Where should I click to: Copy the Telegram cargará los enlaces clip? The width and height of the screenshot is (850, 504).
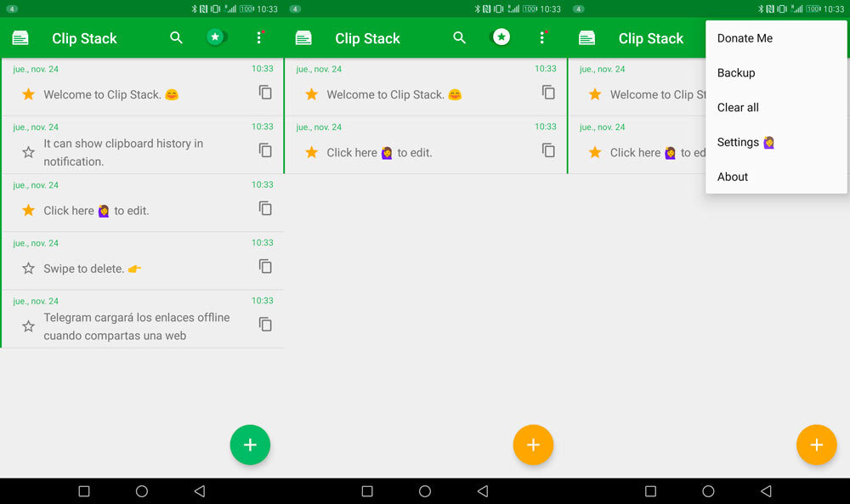click(265, 325)
